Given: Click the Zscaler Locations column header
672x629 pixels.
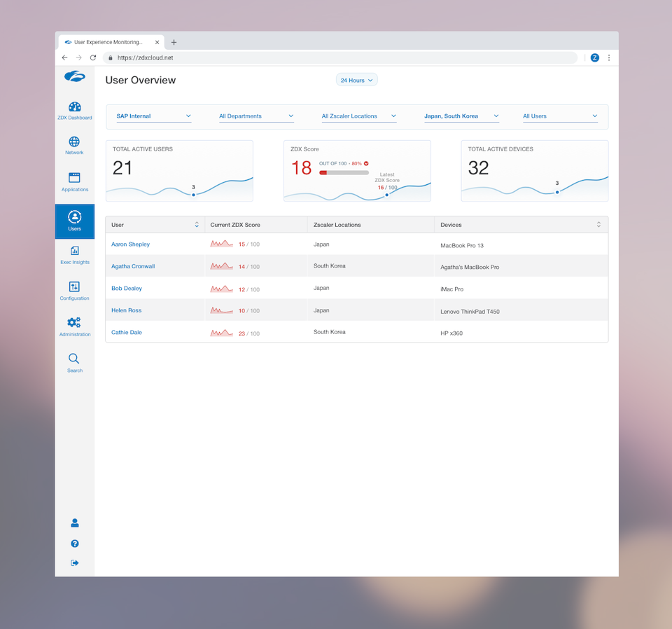Looking at the screenshot, I should tap(337, 225).
